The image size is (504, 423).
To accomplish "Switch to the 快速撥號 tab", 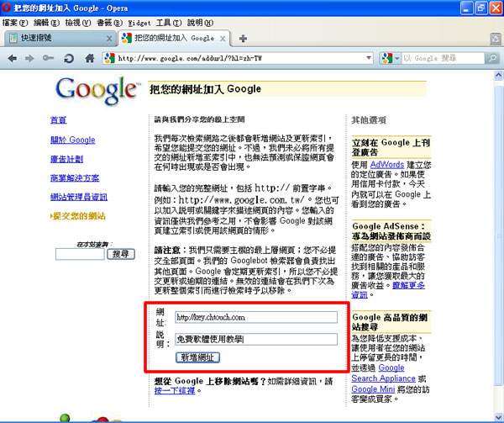I will 60,39.
